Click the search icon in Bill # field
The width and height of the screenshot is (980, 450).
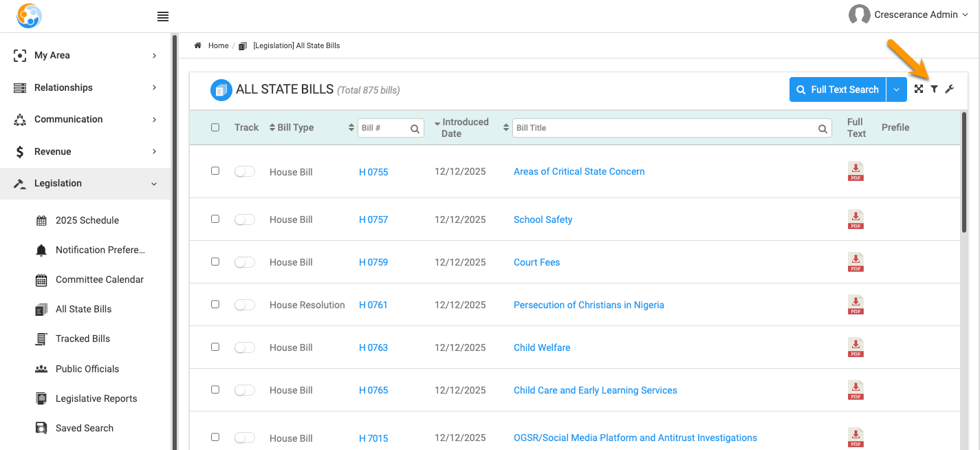point(415,128)
